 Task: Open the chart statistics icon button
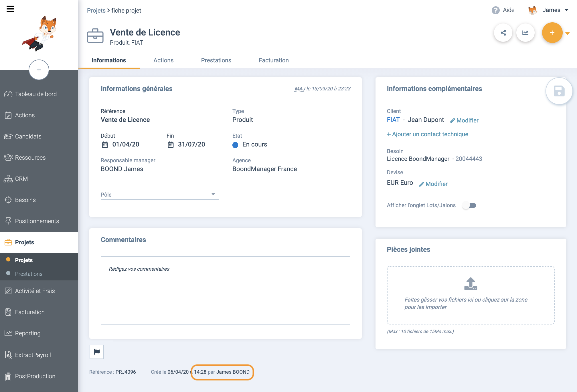click(525, 33)
